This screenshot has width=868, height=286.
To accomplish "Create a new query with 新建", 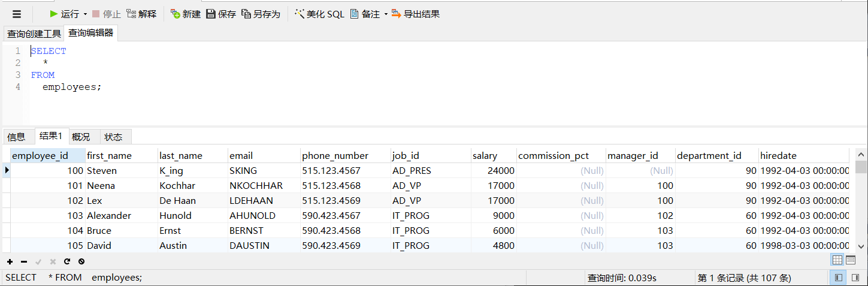I will coord(185,14).
